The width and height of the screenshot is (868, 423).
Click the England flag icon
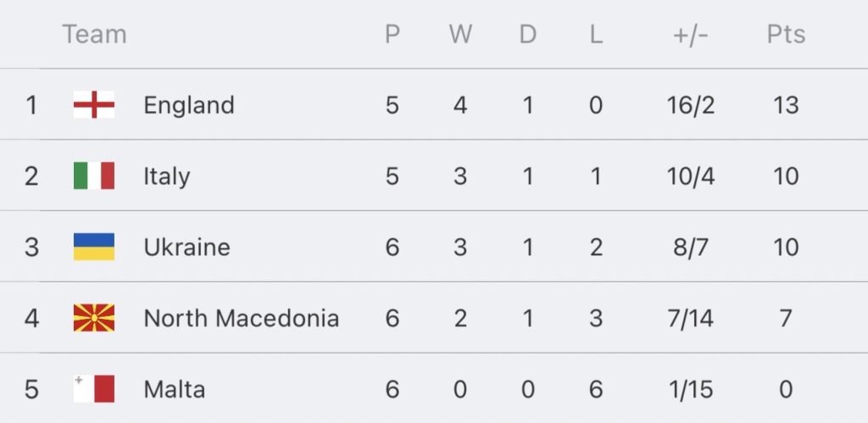click(94, 104)
